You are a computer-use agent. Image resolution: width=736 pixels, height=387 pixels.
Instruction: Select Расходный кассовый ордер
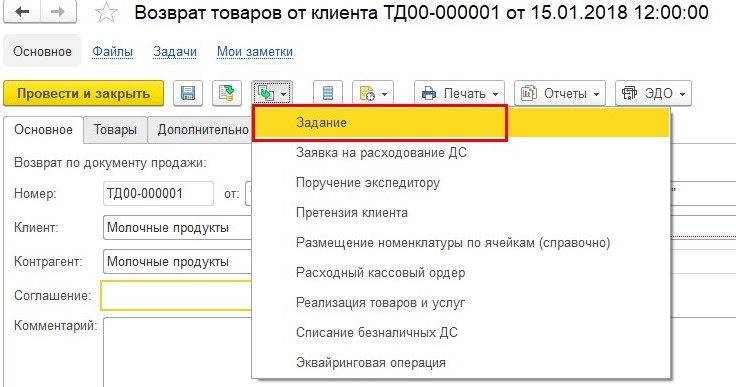click(x=460, y=273)
